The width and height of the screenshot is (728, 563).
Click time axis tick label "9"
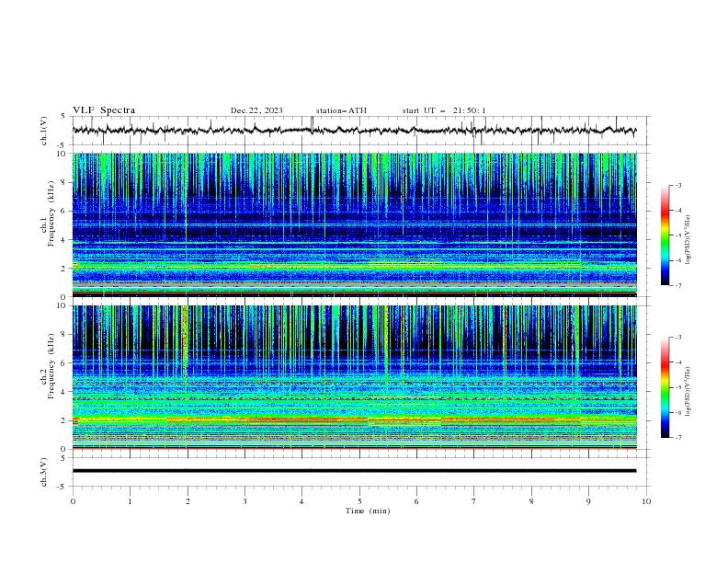tap(588, 501)
